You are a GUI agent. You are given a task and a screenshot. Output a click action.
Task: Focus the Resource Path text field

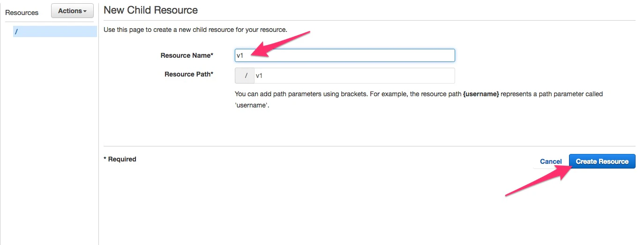pos(354,76)
